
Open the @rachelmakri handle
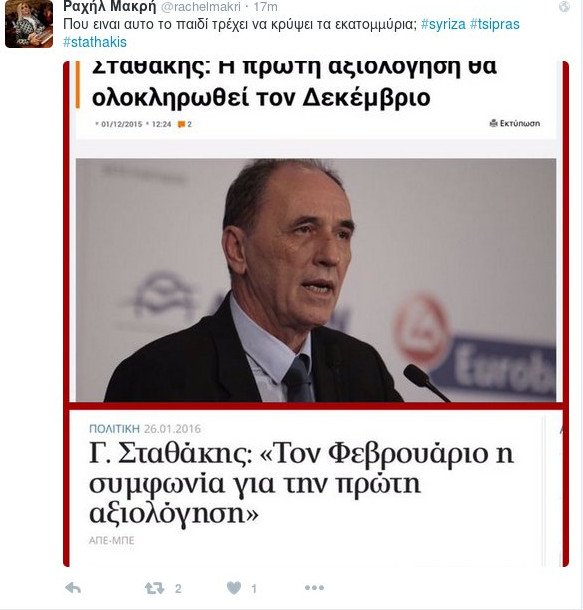pyautogui.click(x=201, y=7)
